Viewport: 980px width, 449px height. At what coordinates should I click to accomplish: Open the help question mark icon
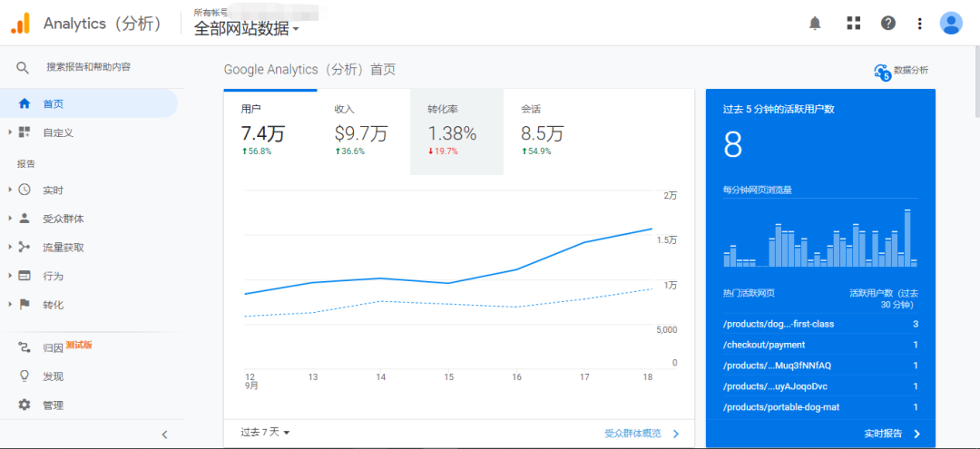888,23
